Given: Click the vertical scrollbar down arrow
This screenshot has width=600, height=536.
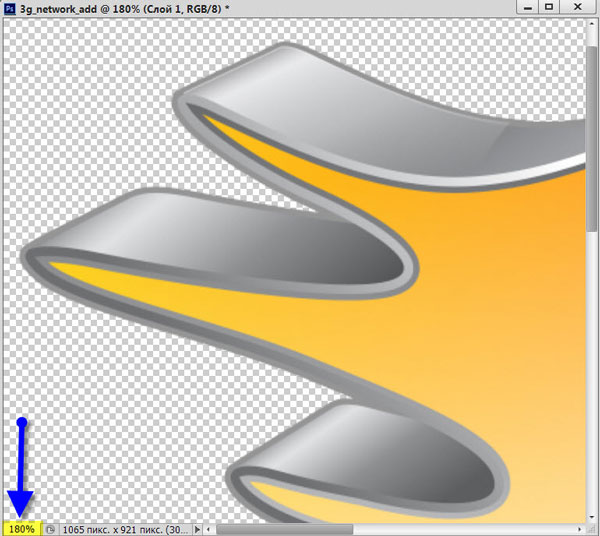Looking at the screenshot, I should click(592, 514).
